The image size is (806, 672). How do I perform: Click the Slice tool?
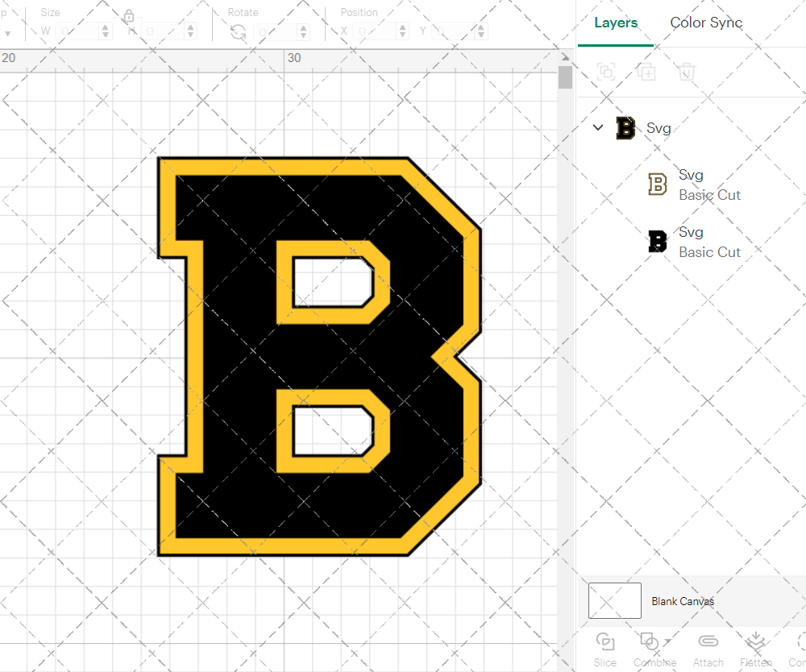605,650
